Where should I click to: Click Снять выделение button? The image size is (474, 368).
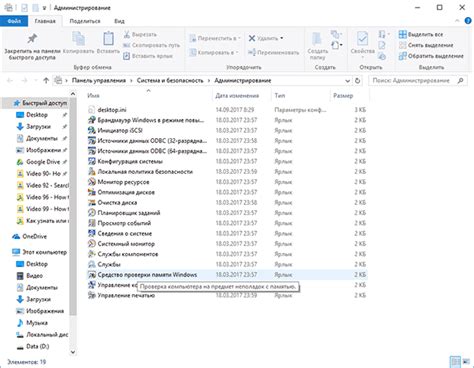(426, 45)
